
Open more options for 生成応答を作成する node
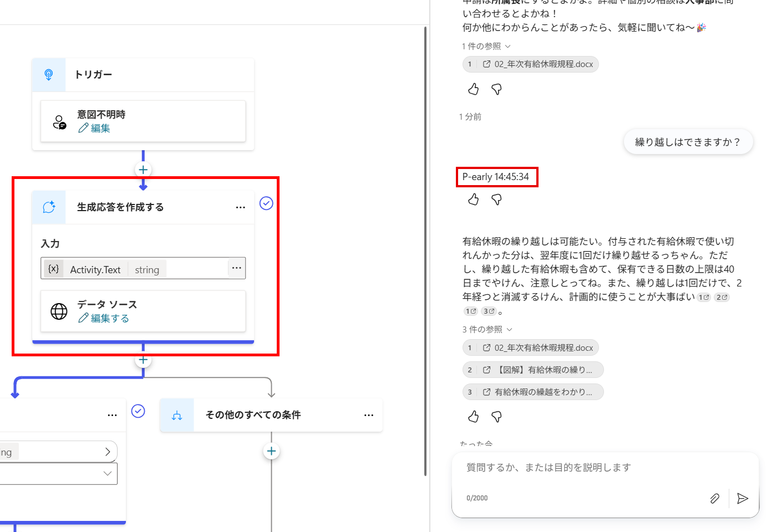point(240,207)
